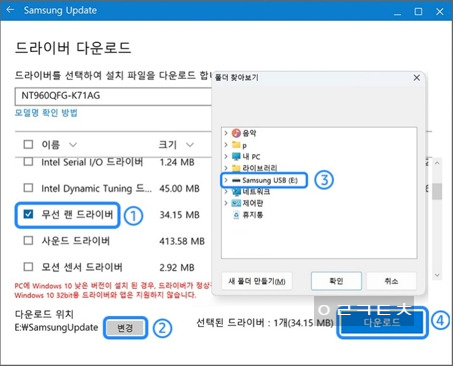Toggle the select-all checkbox beside 이름
Screen dimensions: 454x366
pyautogui.click(x=28, y=144)
